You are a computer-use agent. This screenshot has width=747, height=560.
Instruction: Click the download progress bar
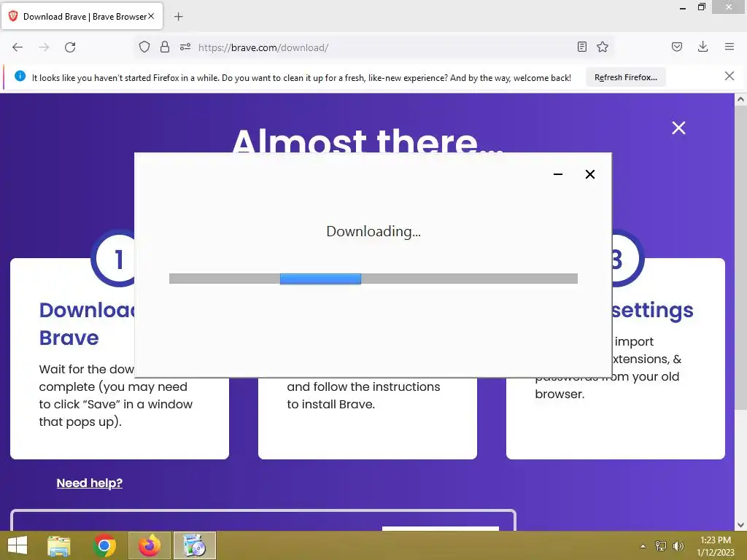click(373, 279)
